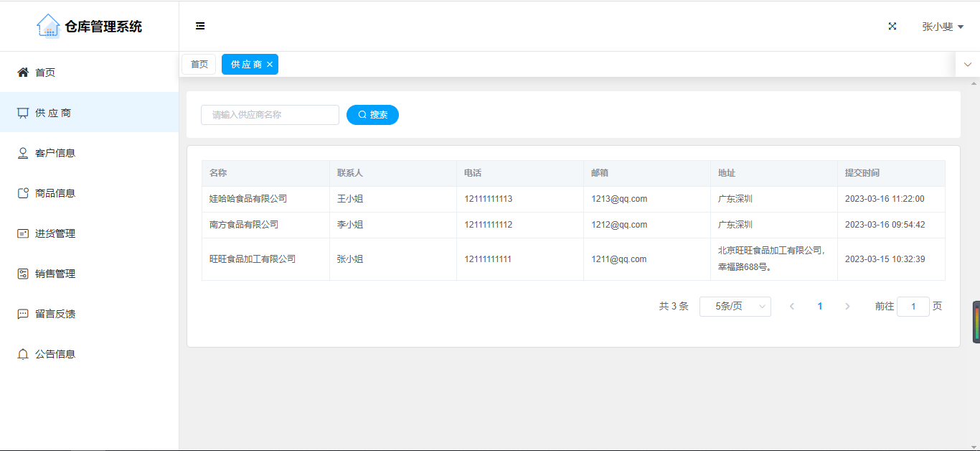This screenshot has width=980, height=451.
Task: Click the sales management icon
Action: (23, 274)
